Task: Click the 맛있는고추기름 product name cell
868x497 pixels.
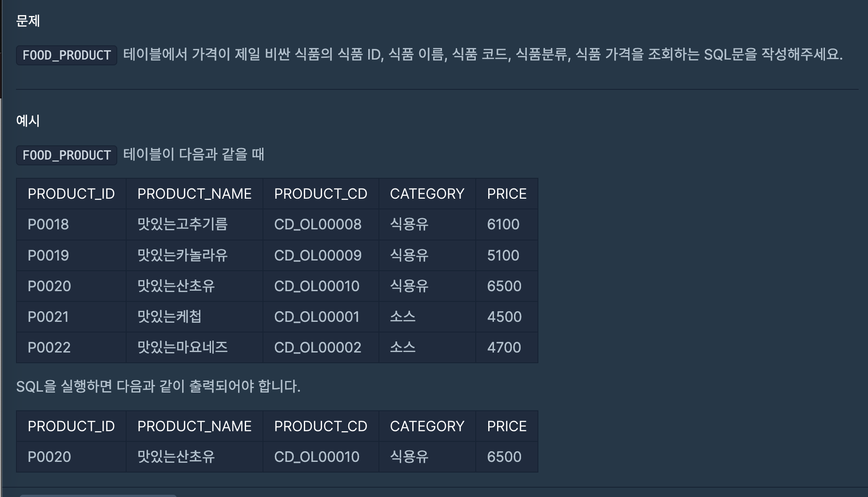Action: pos(182,224)
